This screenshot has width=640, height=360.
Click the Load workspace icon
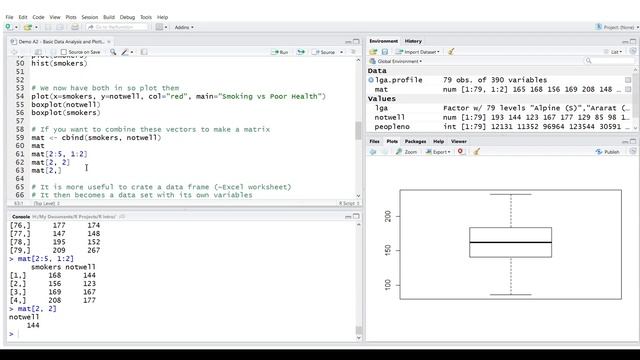point(373,52)
